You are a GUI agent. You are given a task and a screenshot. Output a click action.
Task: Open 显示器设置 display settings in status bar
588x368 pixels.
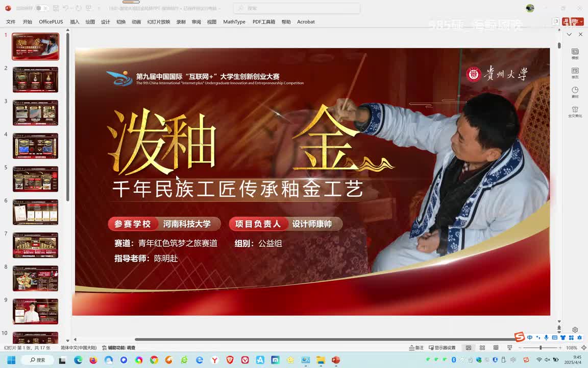442,348
